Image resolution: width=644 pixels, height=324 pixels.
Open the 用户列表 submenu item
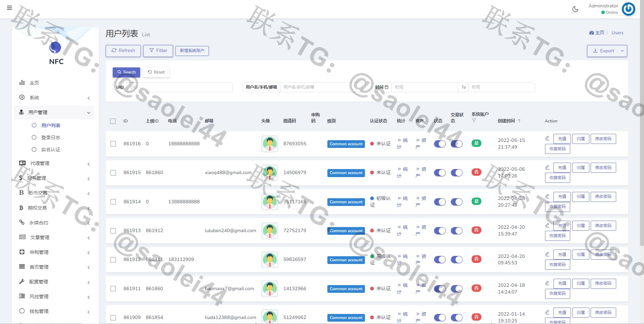tap(51, 125)
